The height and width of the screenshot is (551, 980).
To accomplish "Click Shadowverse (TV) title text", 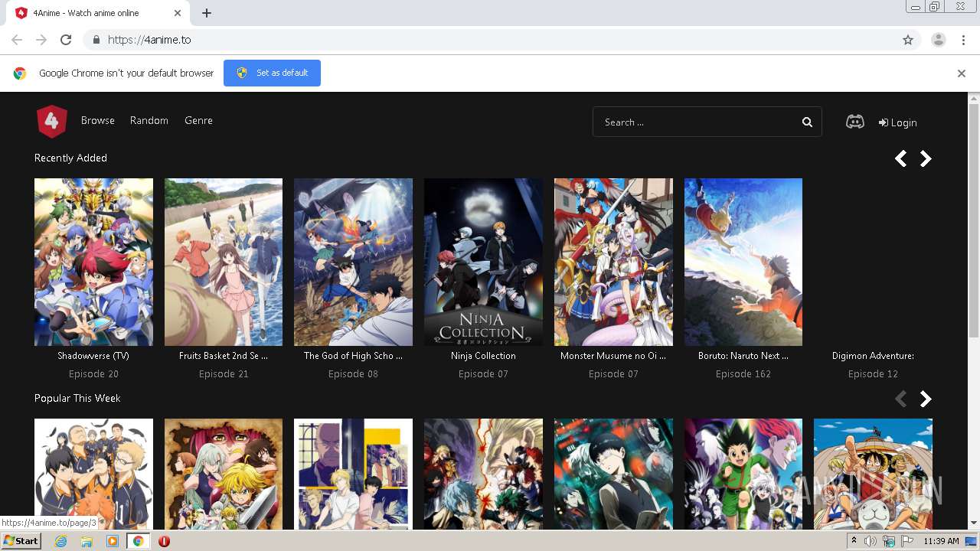I will point(93,356).
